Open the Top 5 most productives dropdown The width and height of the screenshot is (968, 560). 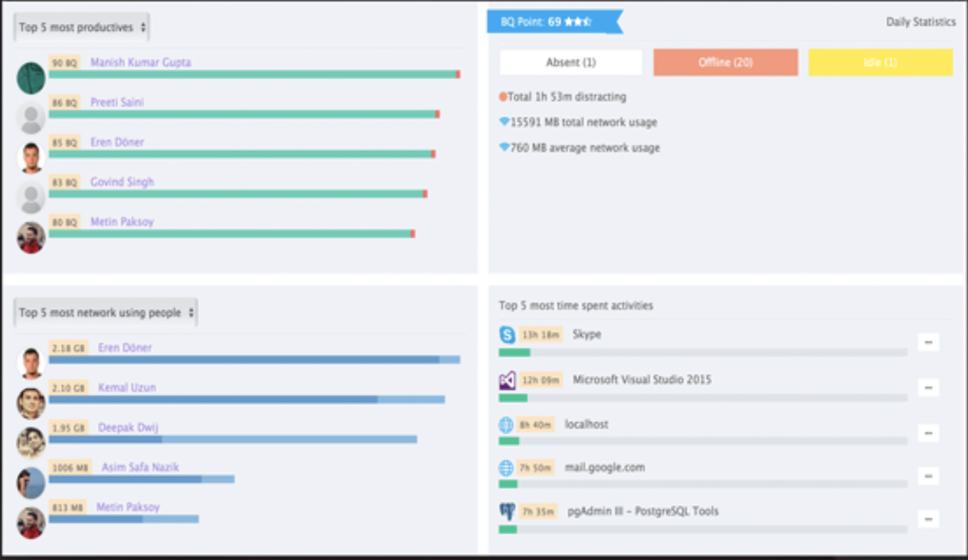pos(81,27)
